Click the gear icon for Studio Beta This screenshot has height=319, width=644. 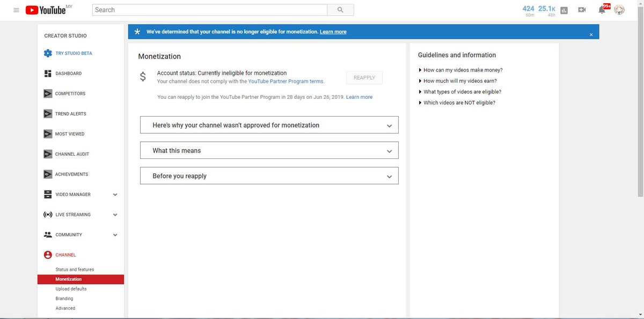click(48, 53)
